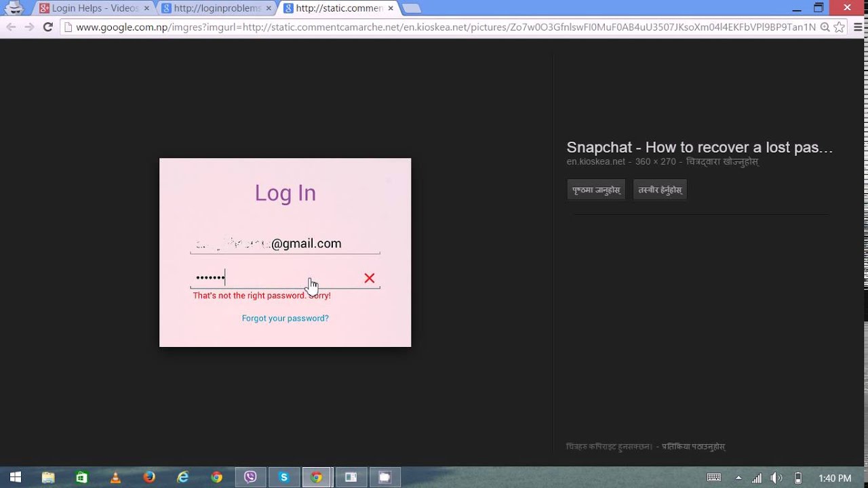Go forward using the browser forward arrow
Image resolution: width=868 pixels, height=488 pixels.
(29, 27)
